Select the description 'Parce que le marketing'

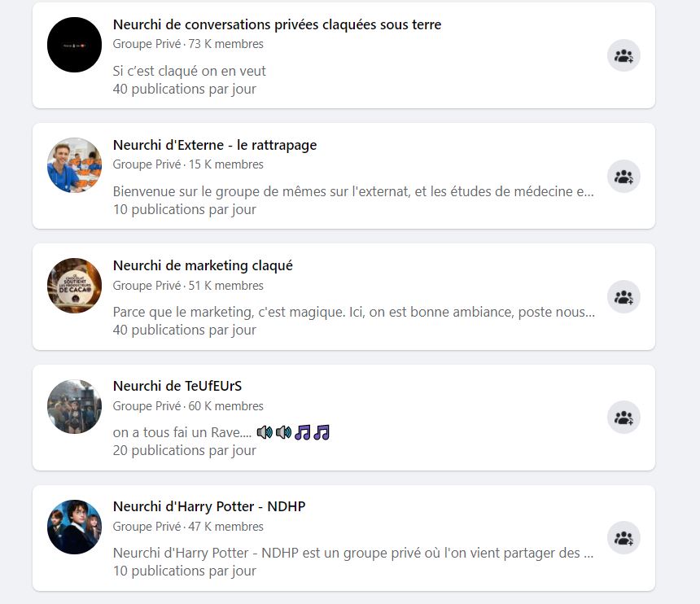tap(353, 312)
